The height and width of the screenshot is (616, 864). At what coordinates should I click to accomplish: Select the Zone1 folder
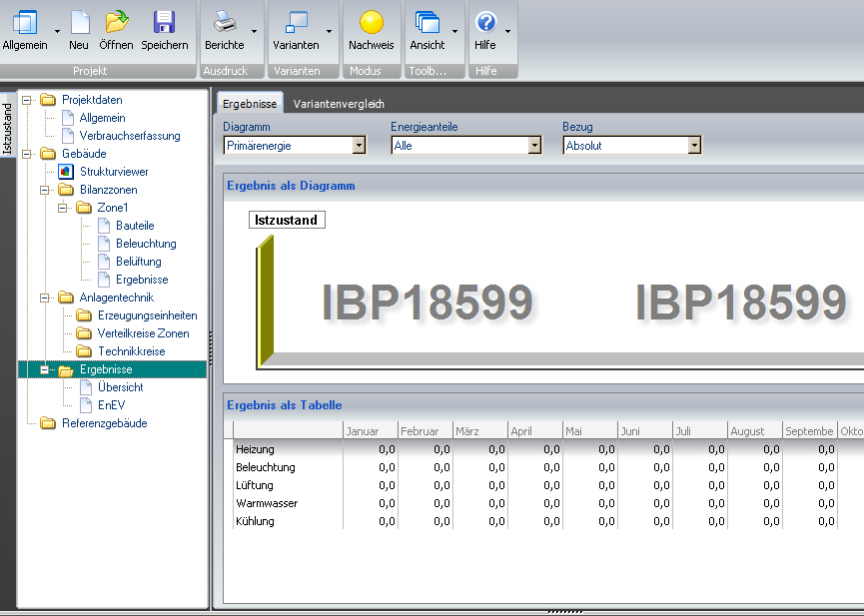pyautogui.click(x=113, y=208)
